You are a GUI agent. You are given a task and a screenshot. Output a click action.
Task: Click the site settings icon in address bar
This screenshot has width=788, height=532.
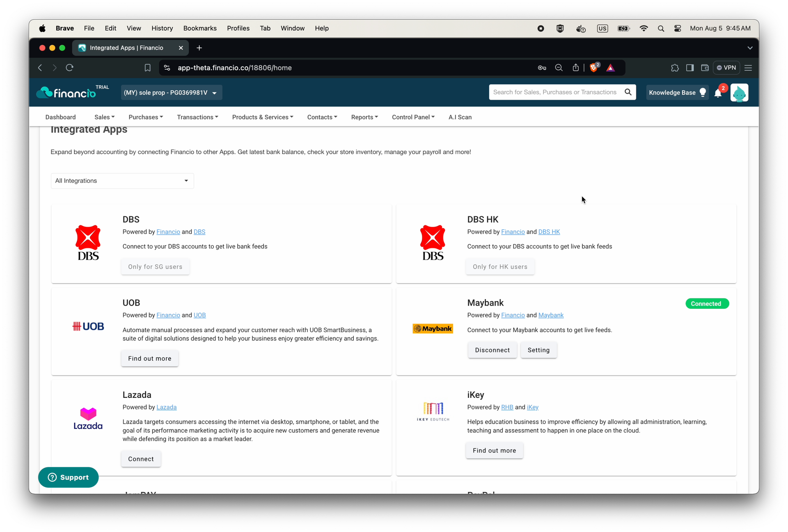[167, 68]
